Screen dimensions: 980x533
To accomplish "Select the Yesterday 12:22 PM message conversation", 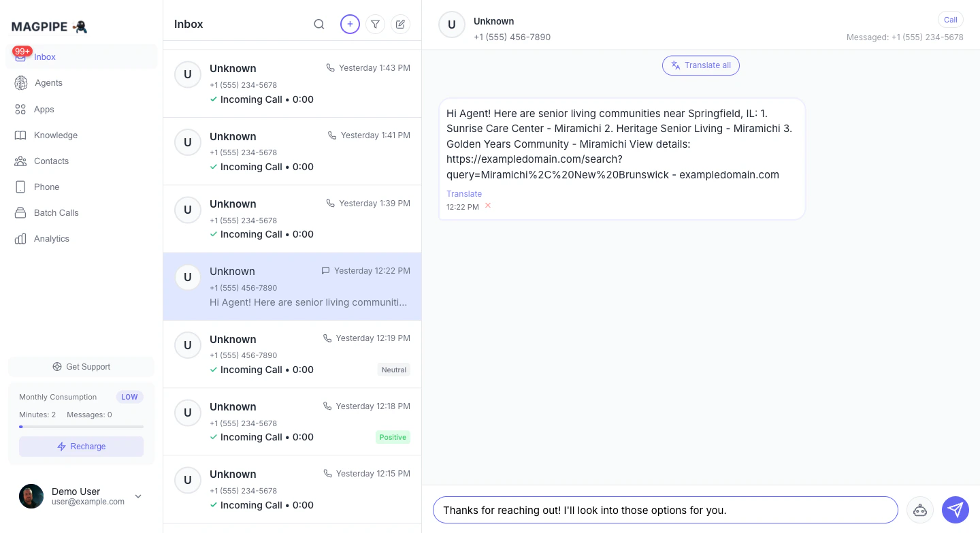I will [293, 287].
